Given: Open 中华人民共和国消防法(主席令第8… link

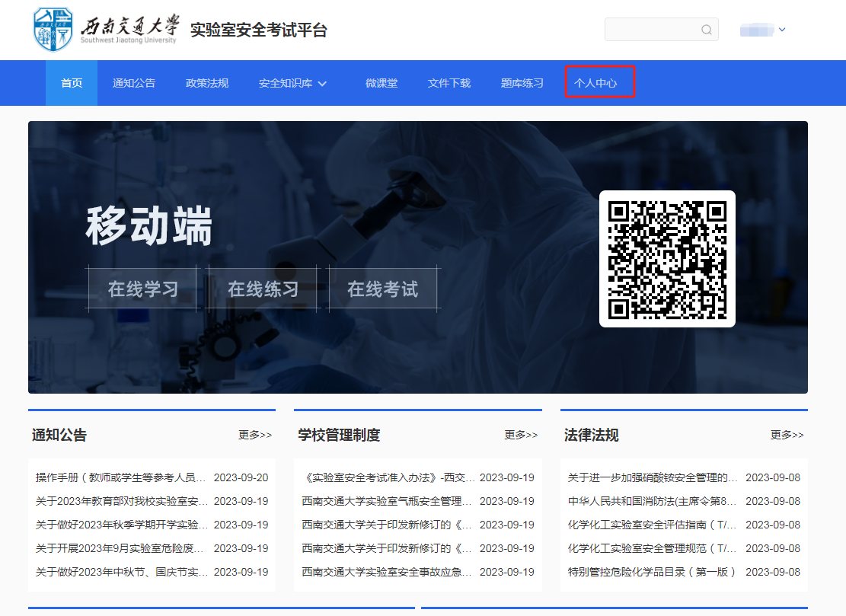Looking at the screenshot, I should [653, 501].
